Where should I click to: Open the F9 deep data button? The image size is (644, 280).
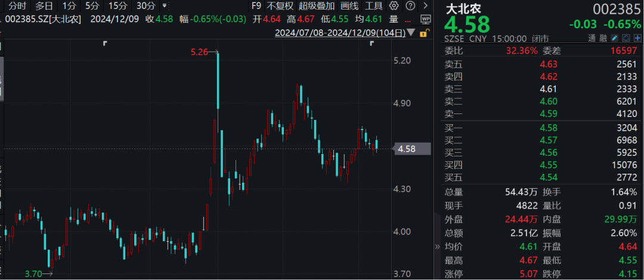256,6
